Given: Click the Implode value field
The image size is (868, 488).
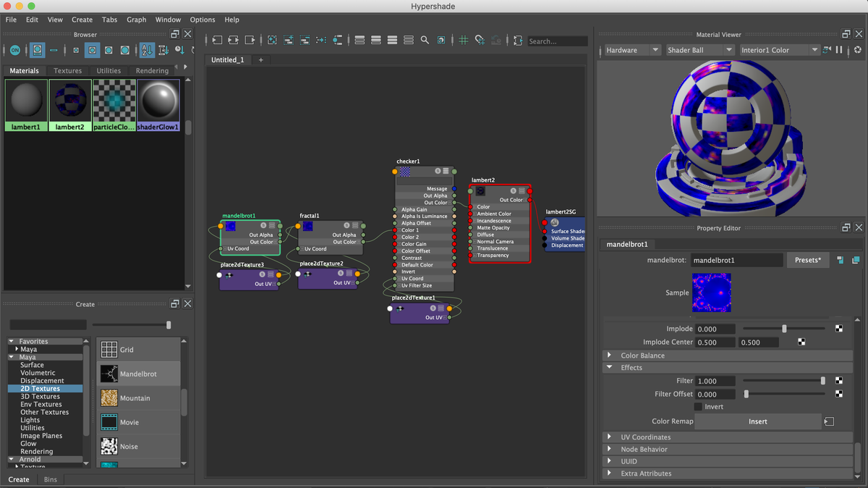Looking at the screenshot, I should click(715, 329).
